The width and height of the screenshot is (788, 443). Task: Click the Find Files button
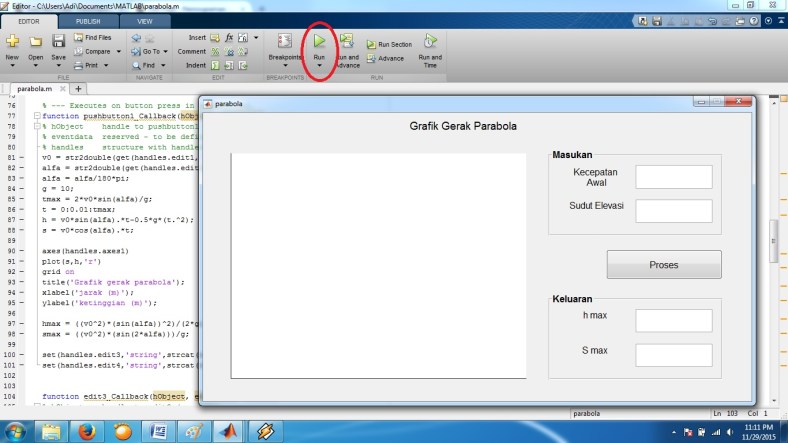[94, 38]
